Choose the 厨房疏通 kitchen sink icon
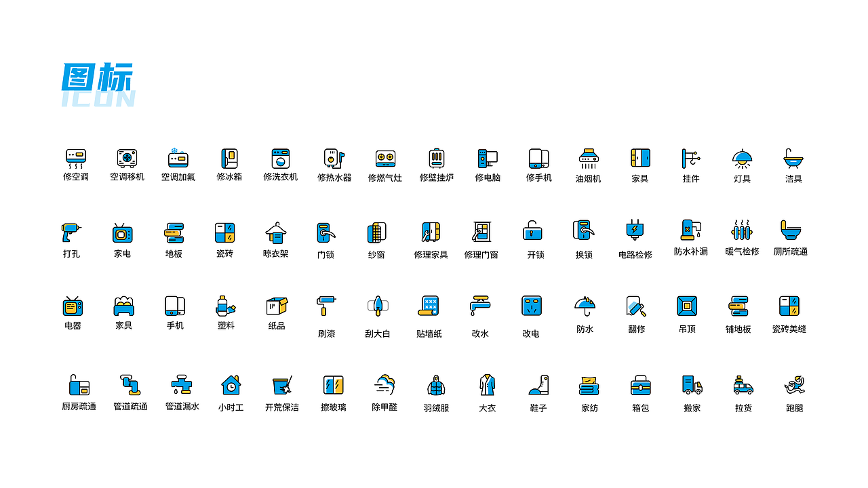The image size is (868, 488). 79,385
